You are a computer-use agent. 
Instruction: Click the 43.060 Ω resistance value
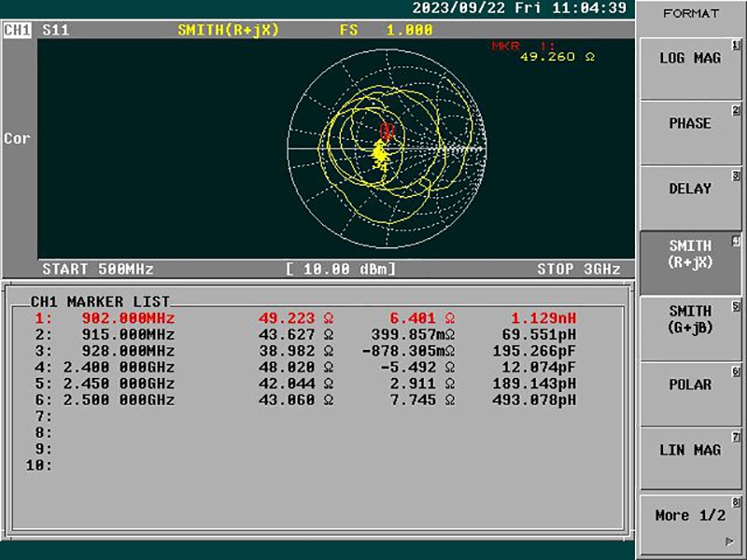pyautogui.click(x=296, y=399)
